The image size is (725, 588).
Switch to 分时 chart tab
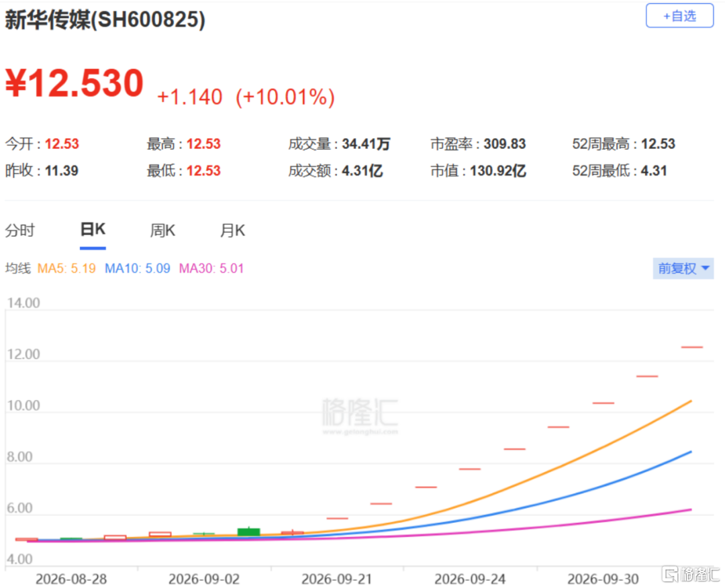pyautogui.click(x=20, y=230)
